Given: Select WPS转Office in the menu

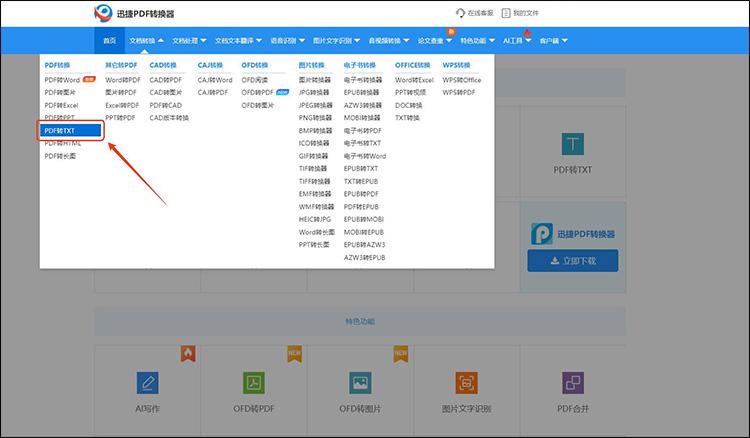Looking at the screenshot, I should tap(462, 80).
